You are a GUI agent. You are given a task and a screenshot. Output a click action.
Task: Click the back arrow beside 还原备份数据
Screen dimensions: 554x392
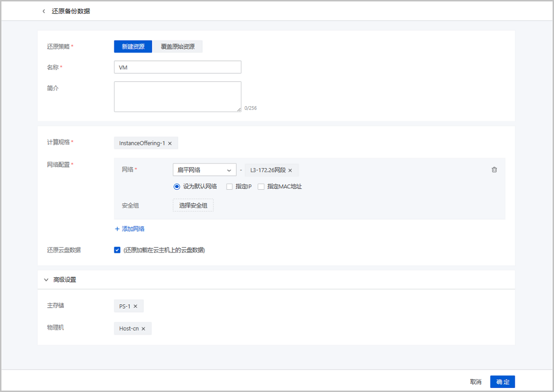click(x=44, y=11)
